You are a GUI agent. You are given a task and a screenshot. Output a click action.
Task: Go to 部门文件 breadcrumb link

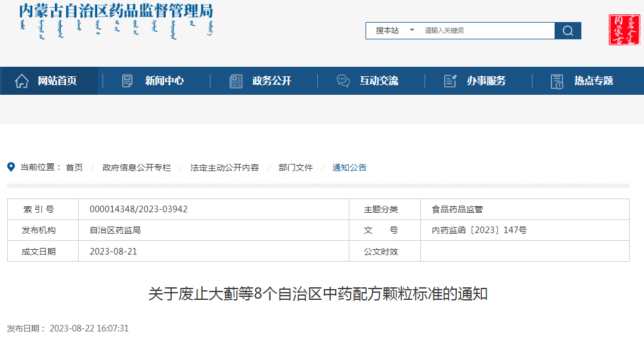click(296, 168)
